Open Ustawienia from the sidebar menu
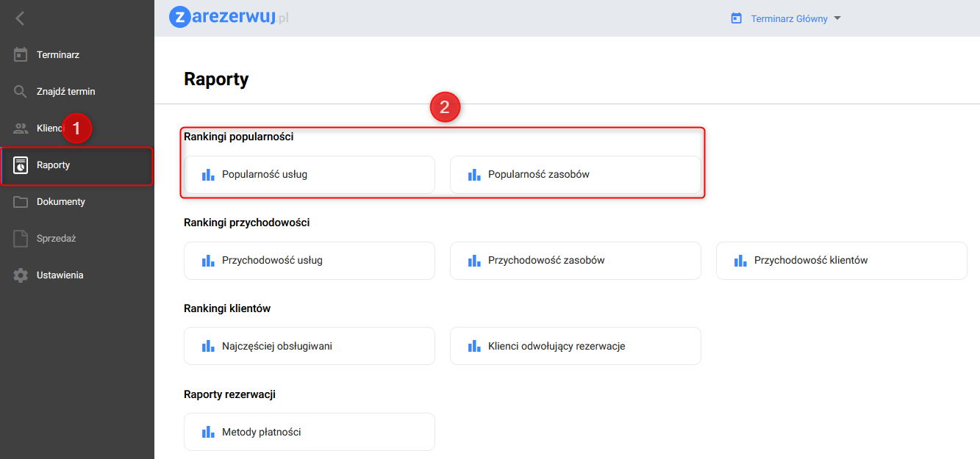Image resolution: width=980 pixels, height=459 pixels. [60, 275]
